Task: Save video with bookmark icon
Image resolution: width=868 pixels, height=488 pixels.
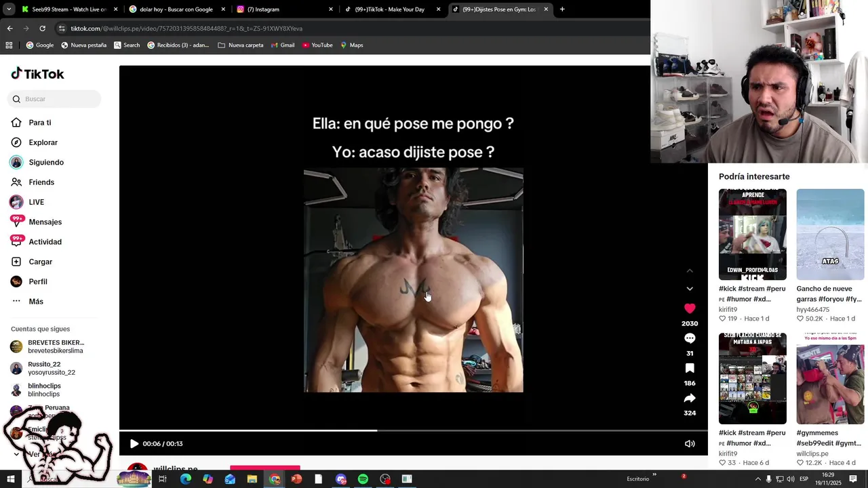Action: [x=690, y=368]
